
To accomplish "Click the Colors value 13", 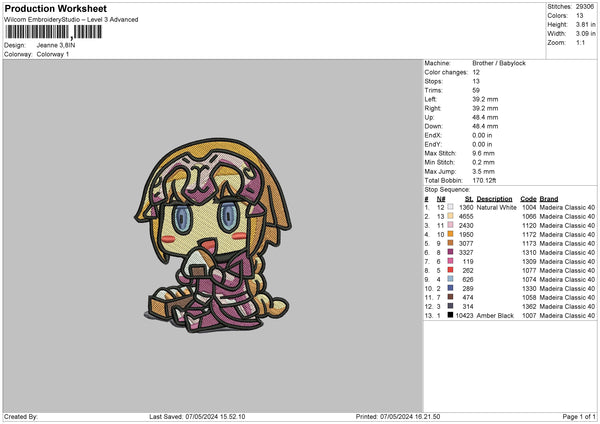I will pyautogui.click(x=580, y=16).
